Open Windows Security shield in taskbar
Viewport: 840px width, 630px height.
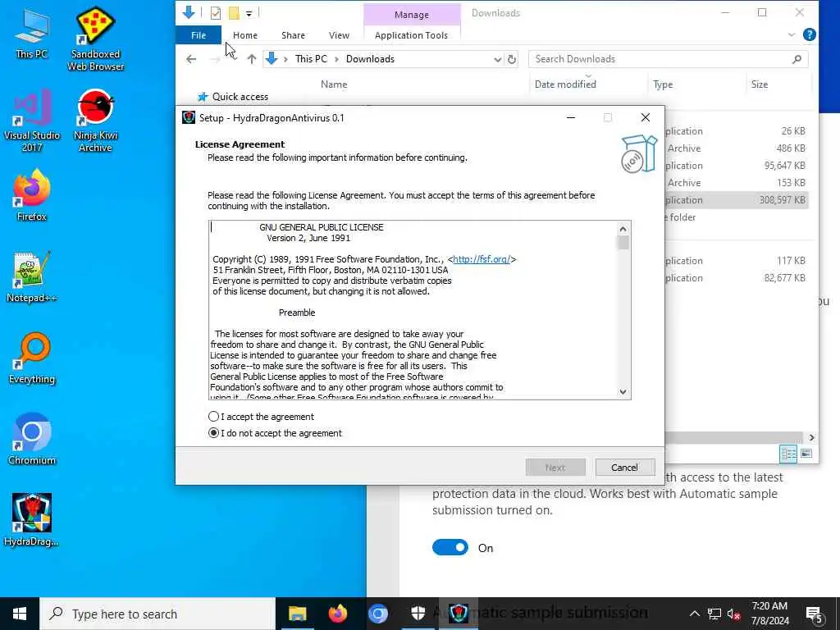pos(418,614)
